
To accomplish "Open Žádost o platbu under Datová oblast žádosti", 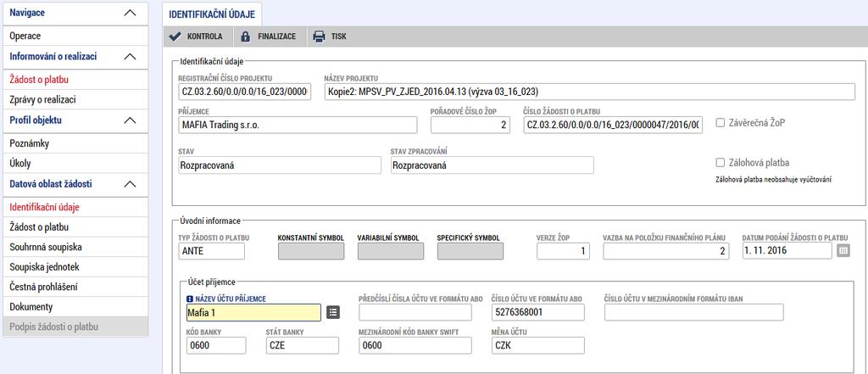I will click(x=75, y=227).
